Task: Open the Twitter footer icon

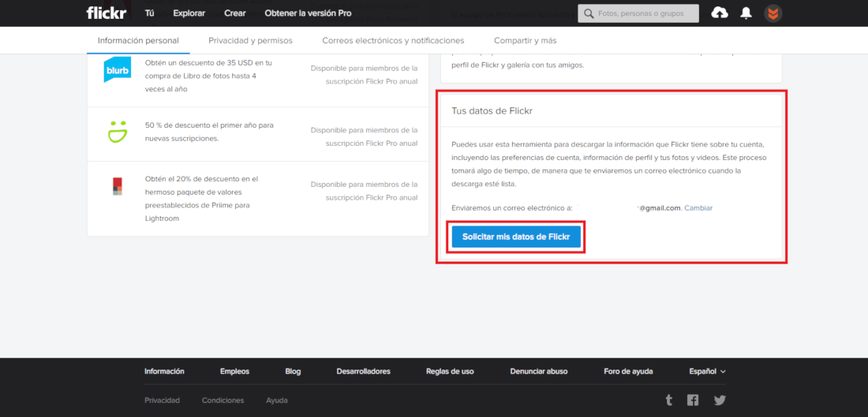Action: tap(720, 400)
